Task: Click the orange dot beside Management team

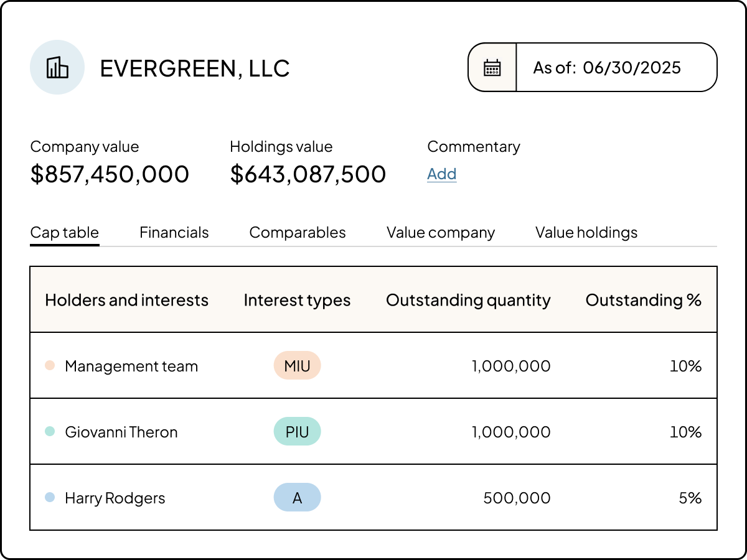Action: tap(50, 366)
